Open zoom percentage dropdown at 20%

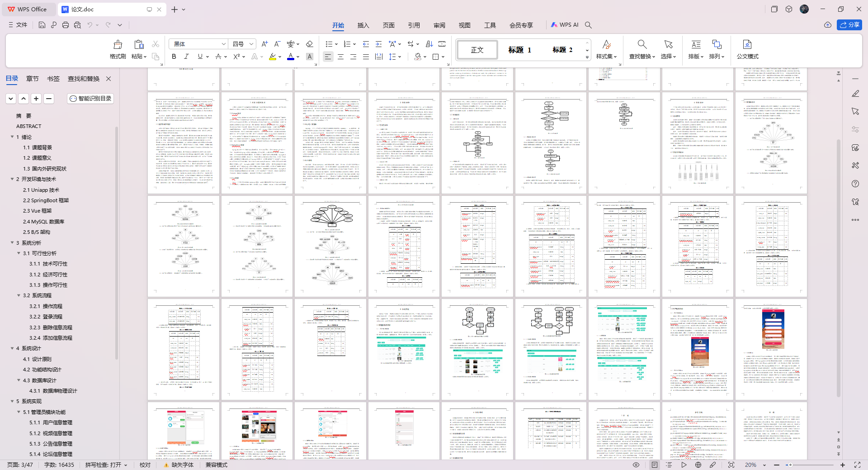[x=764, y=465]
